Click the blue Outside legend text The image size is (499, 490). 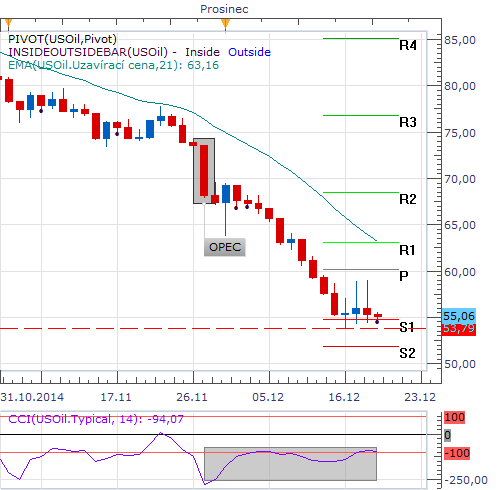coord(249,52)
